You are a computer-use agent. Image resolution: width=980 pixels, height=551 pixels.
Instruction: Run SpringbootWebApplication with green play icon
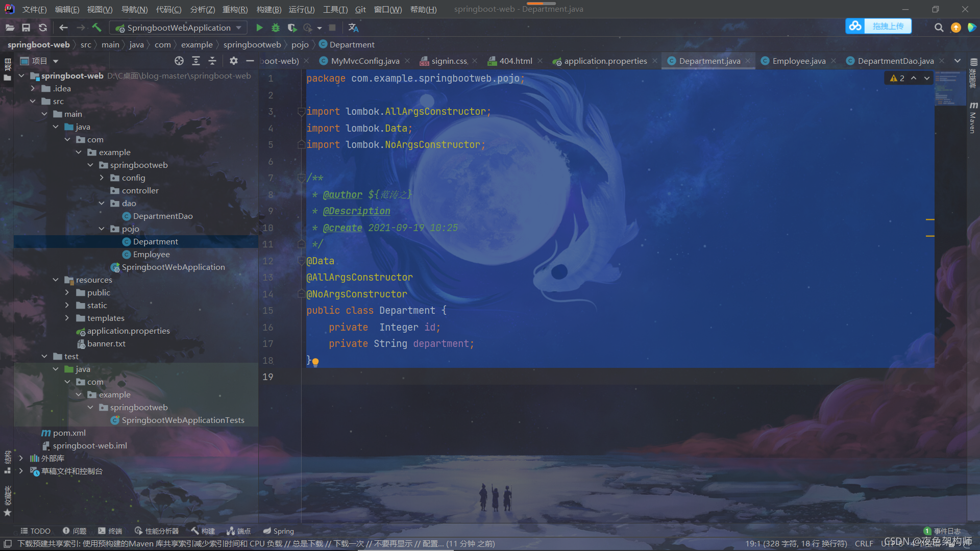point(259,28)
